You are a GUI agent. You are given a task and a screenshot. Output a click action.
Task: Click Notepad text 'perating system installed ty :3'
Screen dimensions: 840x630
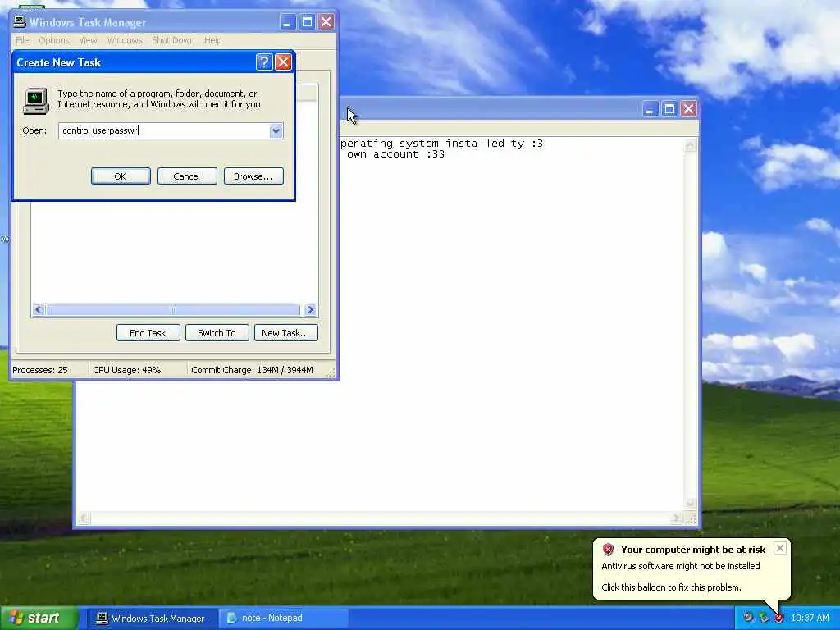tap(441, 144)
